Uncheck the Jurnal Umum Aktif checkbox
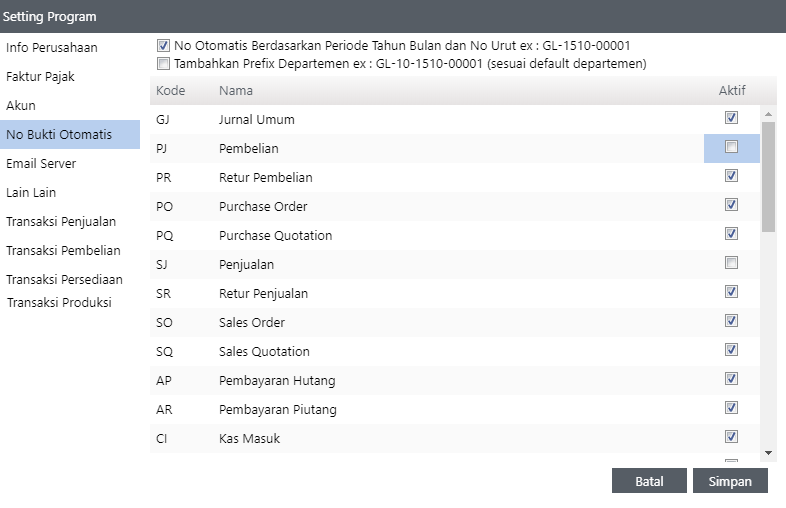 click(x=731, y=118)
